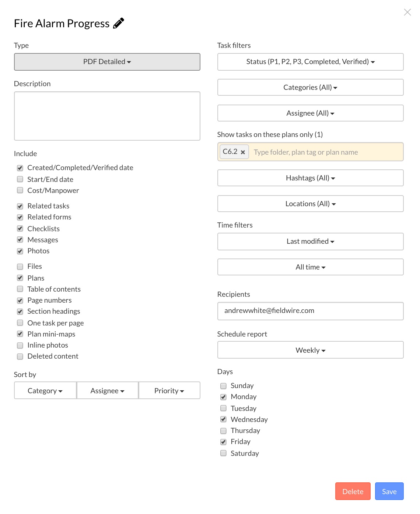420x514 pixels.
Task: Remove the C6.2 plan tag
Action: (x=243, y=152)
